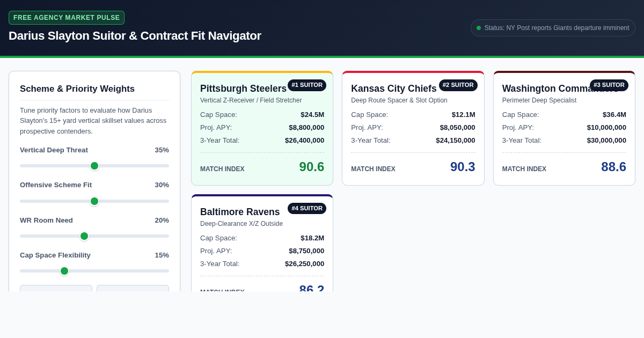The height and width of the screenshot is (338, 644).
Task: Click Perimeter Deep Specialist subtitle
Action: coord(539,100)
